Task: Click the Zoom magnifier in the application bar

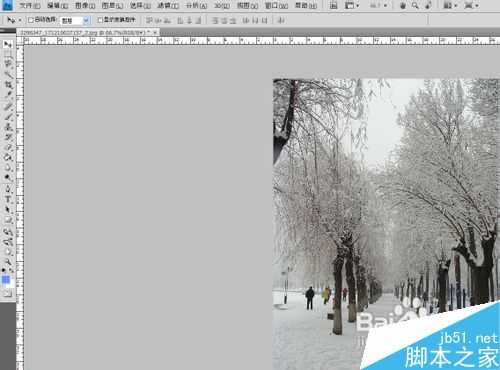Action: click(x=415, y=5)
